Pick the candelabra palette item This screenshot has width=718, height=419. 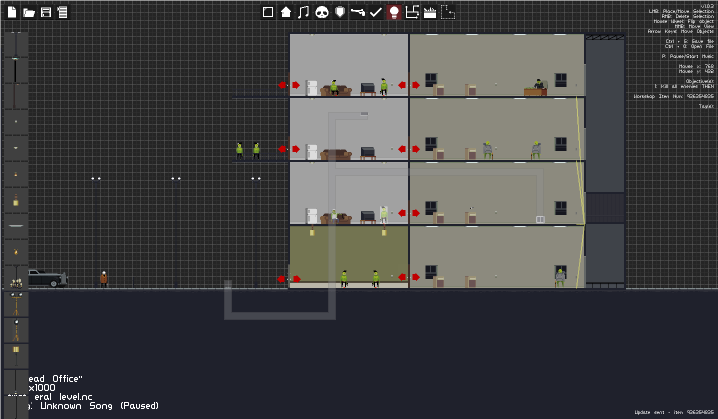[16, 278]
